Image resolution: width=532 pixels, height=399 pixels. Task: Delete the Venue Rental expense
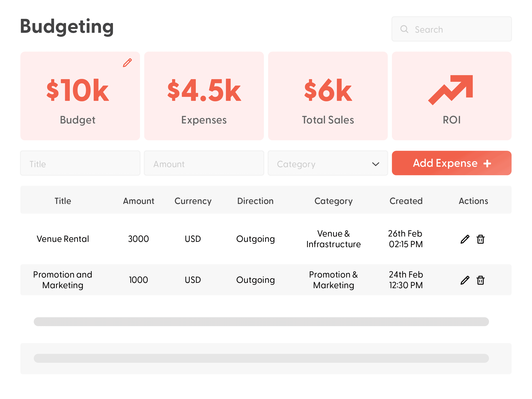(480, 239)
